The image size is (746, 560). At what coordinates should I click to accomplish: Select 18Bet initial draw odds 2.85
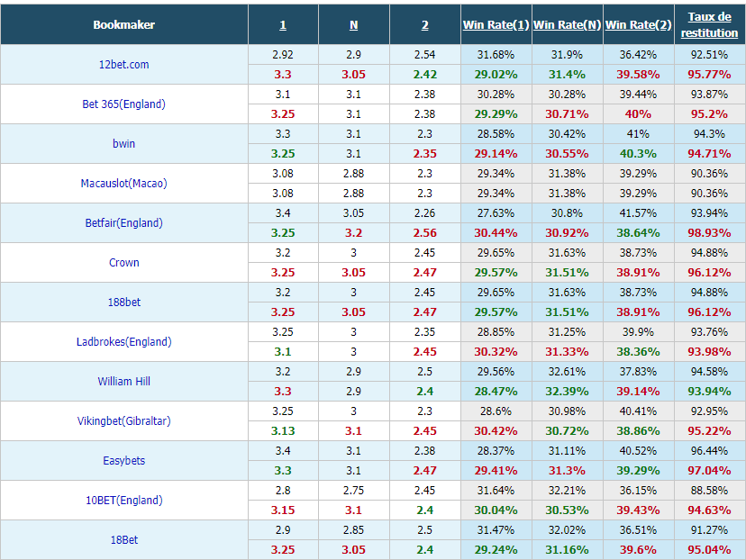353,530
